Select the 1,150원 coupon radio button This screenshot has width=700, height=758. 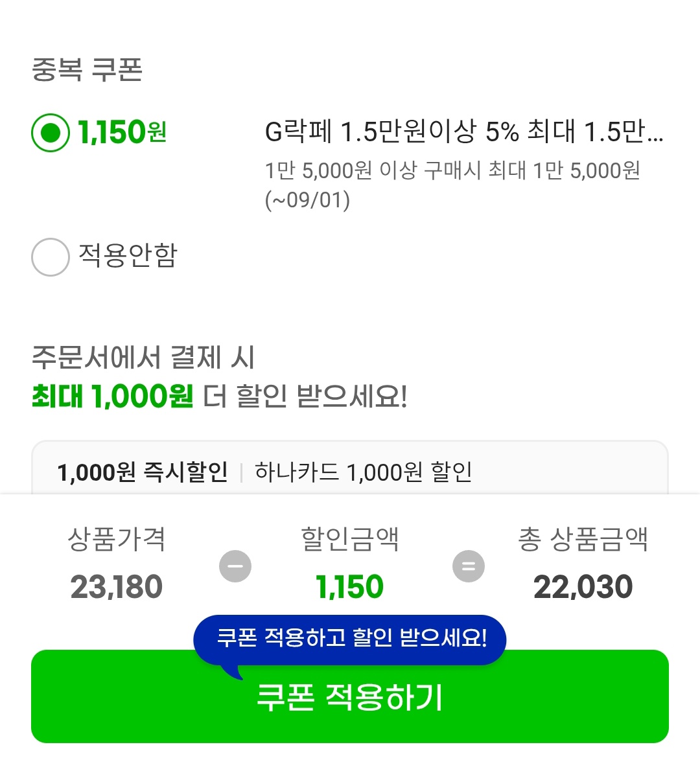point(51,133)
